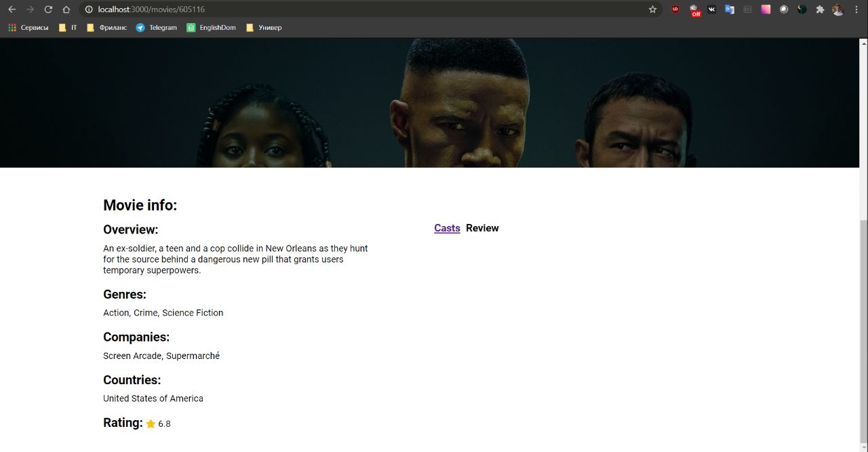View site information icon in address bar
Viewport: 868px width, 452px height.
[x=89, y=10]
